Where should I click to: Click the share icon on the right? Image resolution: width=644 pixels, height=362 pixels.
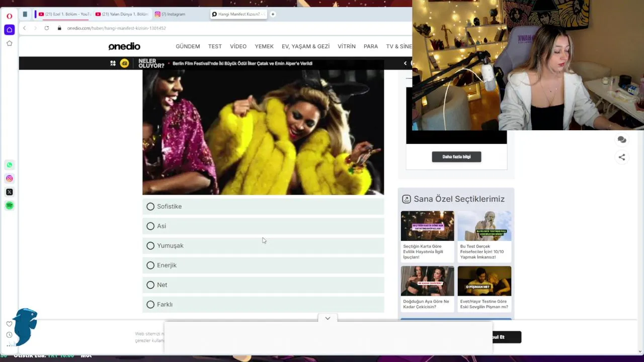[622, 157]
